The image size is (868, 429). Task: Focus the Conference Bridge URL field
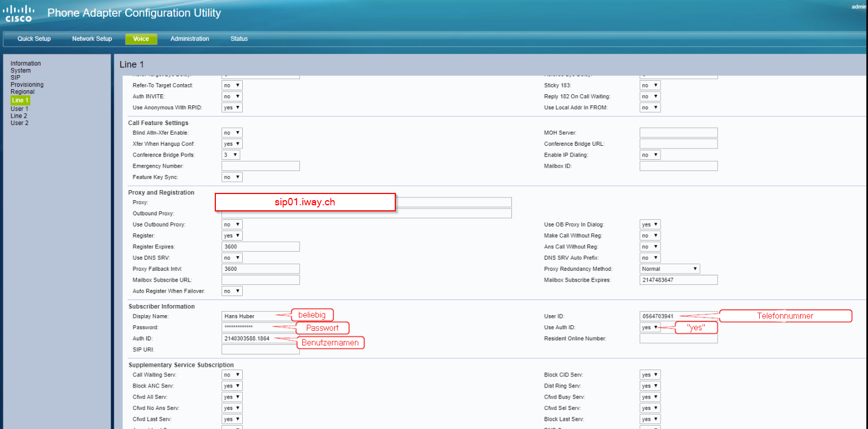click(678, 144)
